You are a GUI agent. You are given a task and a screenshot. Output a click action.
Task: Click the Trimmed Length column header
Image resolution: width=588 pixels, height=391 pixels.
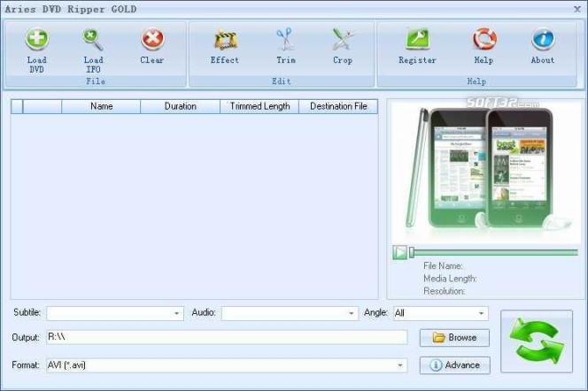click(259, 106)
